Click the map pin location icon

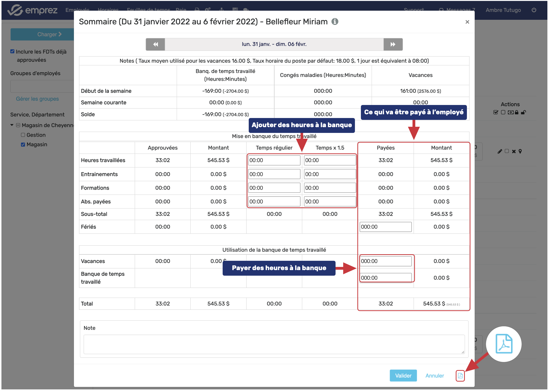click(520, 152)
